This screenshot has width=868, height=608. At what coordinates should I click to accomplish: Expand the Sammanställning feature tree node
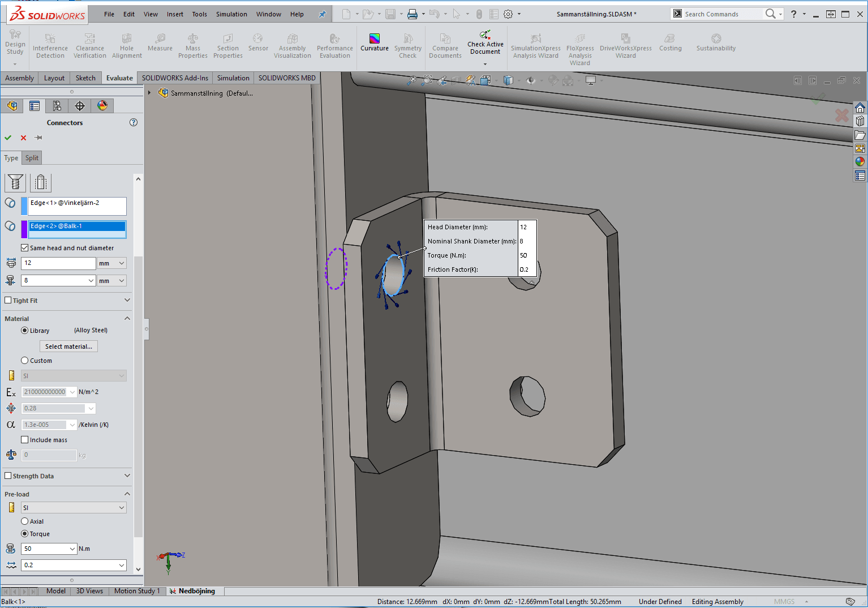point(149,93)
